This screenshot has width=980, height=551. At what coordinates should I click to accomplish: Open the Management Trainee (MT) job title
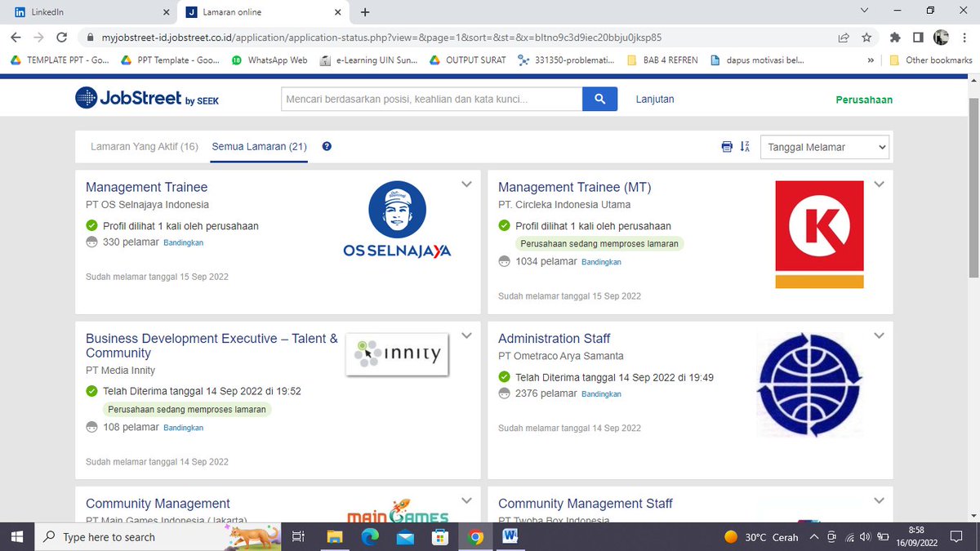575,187
